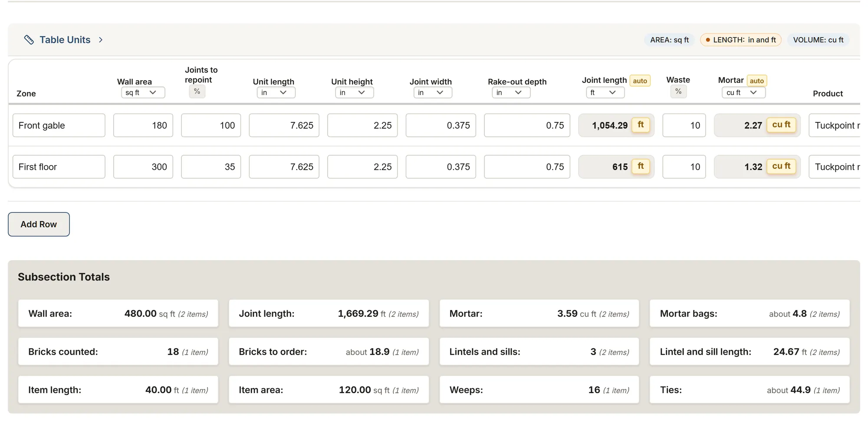
Task: Click First floor Tuckpoint product field
Action: 834,167
